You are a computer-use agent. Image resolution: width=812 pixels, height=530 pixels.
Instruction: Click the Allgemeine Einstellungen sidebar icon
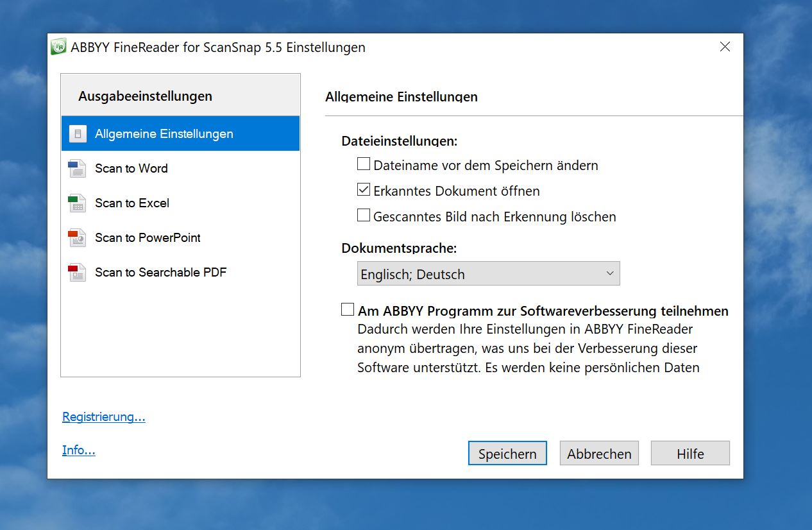pos(78,134)
